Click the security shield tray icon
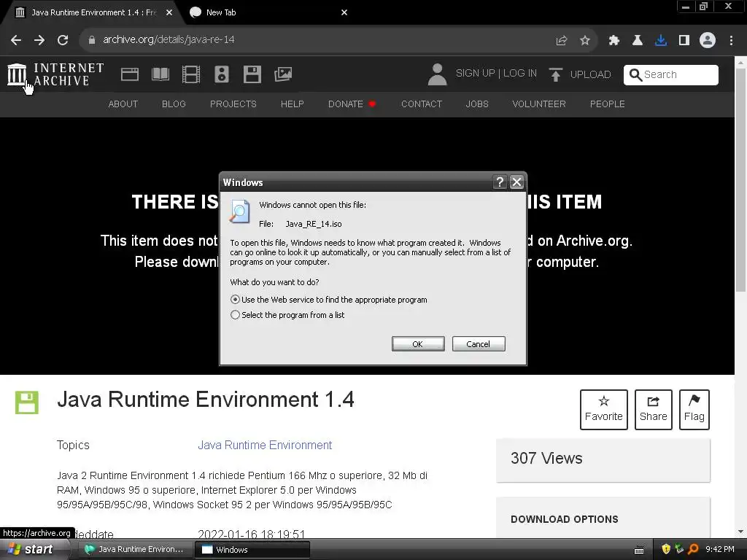Viewport: 747px width, 560px height. (666, 549)
